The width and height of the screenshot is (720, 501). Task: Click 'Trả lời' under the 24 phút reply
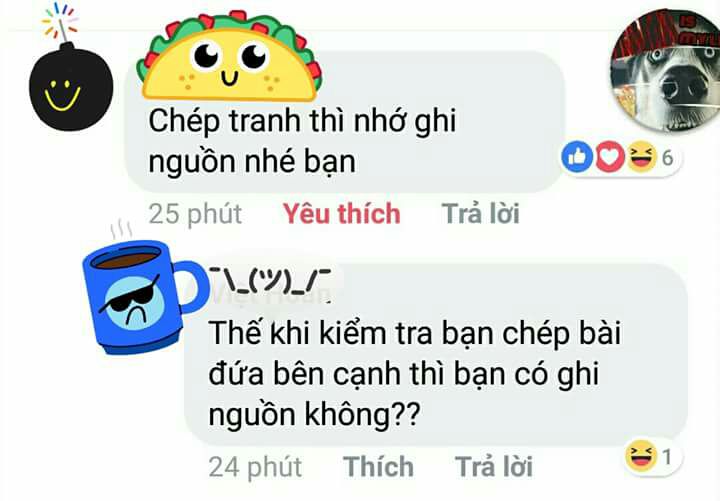pos(494,467)
